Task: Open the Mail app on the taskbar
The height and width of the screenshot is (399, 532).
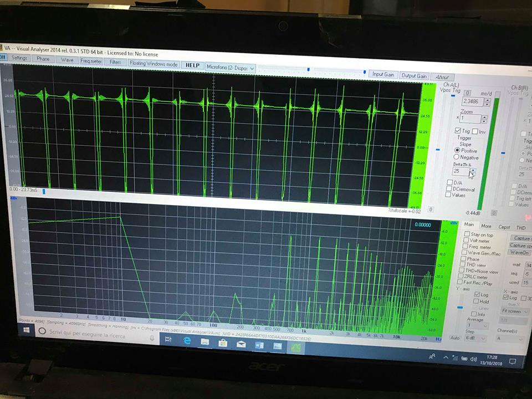Action: tap(241, 344)
